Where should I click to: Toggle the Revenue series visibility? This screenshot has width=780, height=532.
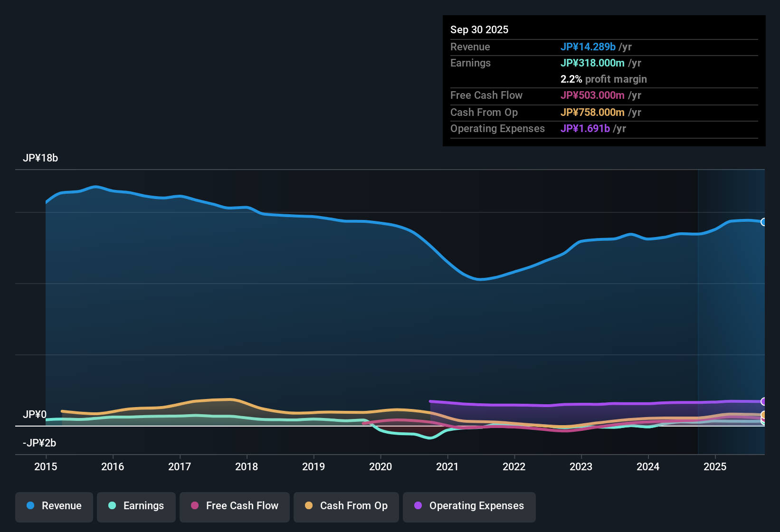click(54, 506)
